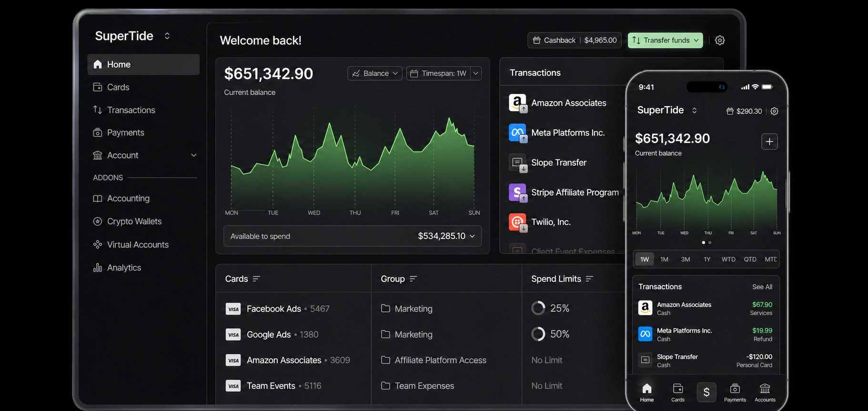
Task: Click the $651,342.90 desktop balance
Action: 269,74
